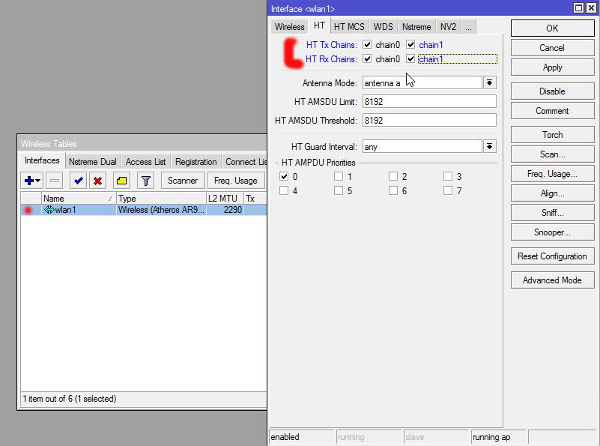Toggle HT Tx Chains chain0 checkbox
Screen dimensions: 600x446
pos(367,44)
